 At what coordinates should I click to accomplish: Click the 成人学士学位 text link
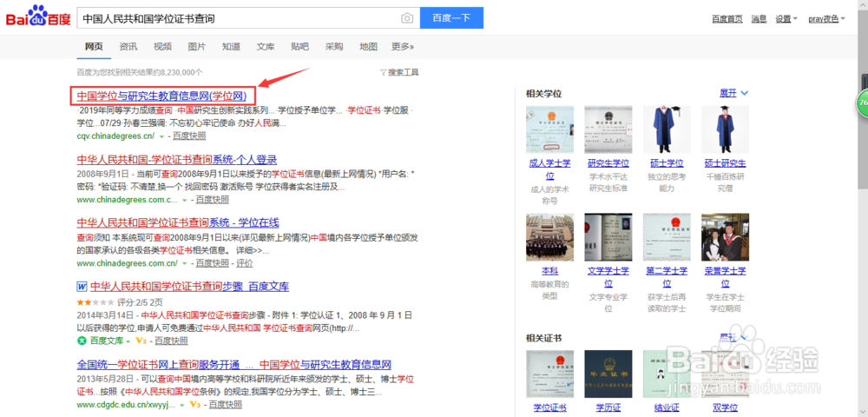pos(549,169)
